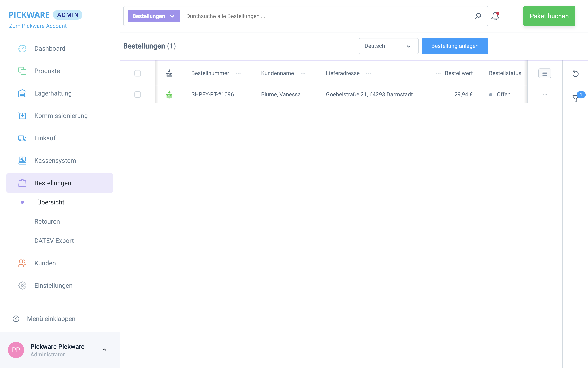Open Kassensystem in sidebar
This screenshot has height=368, width=588.
point(55,161)
